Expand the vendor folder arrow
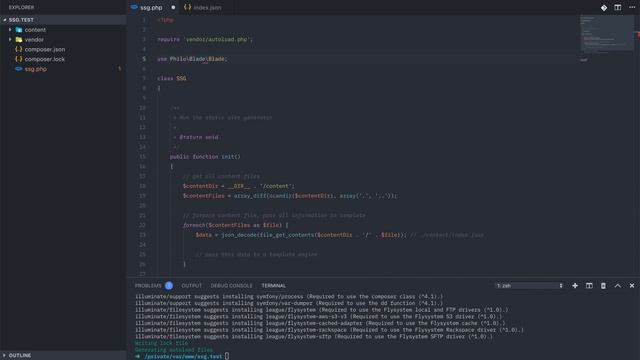 (x=10, y=40)
